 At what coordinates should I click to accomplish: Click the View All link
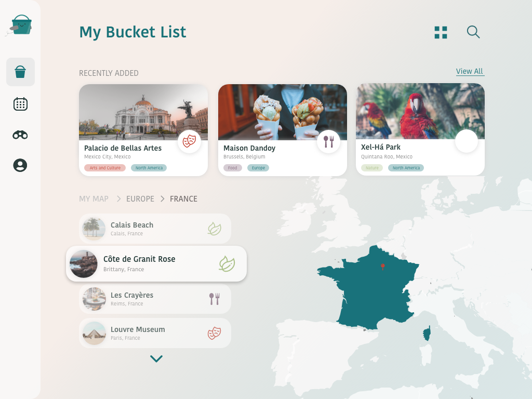(470, 71)
